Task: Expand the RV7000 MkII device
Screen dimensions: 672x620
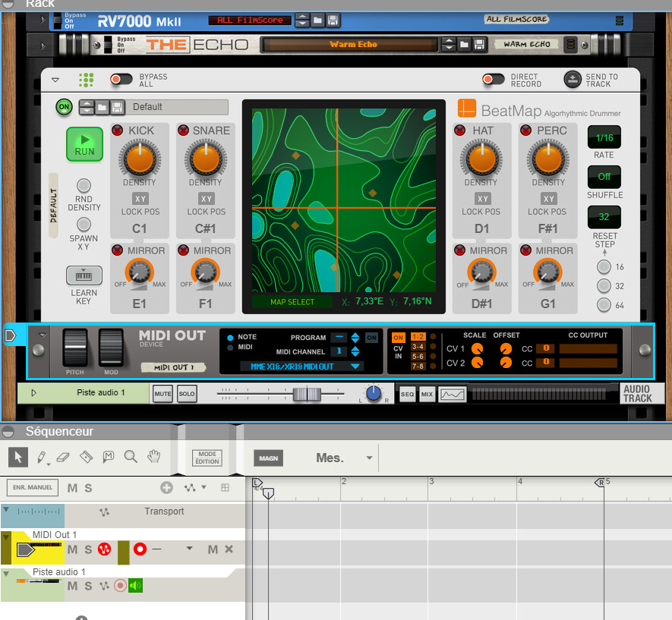Action: pyautogui.click(x=43, y=19)
